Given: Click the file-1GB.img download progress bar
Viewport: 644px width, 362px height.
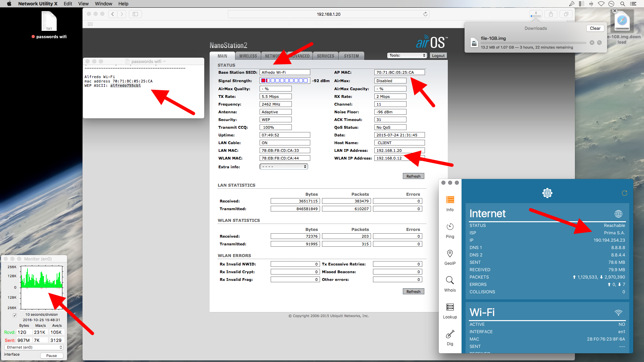Looking at the screenshot, I should click(533, 43).
